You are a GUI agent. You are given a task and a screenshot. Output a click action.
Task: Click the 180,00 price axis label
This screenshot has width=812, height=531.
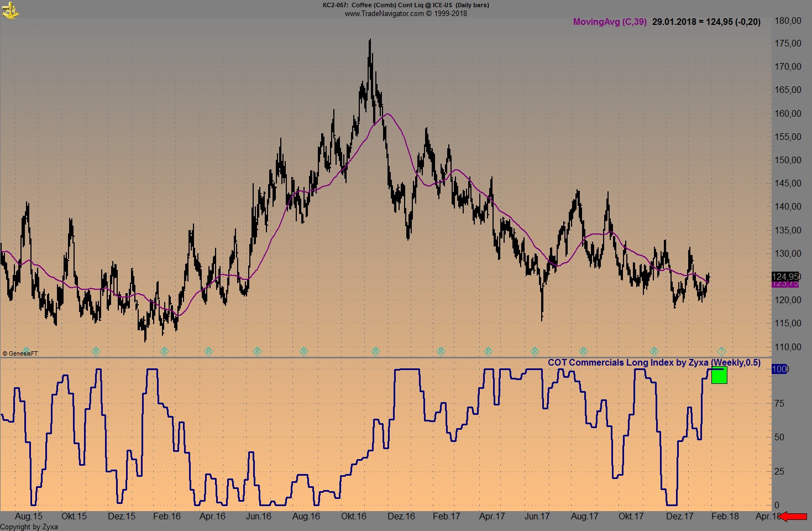tap(788, 21)
